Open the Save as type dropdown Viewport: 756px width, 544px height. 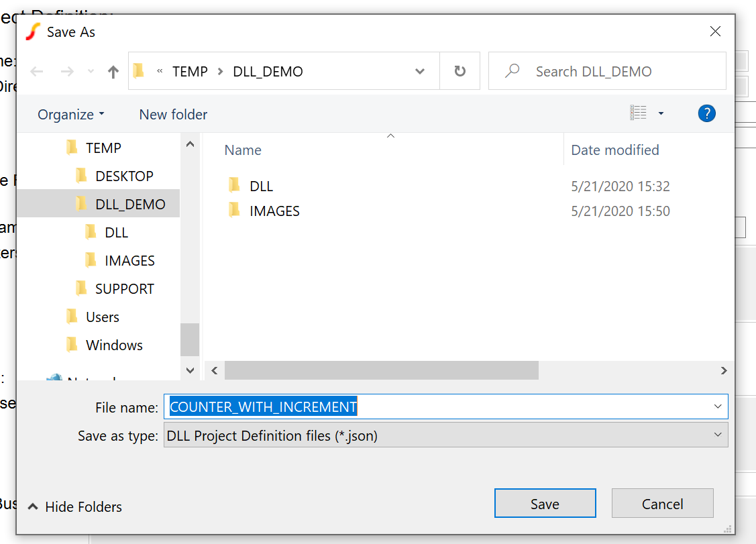(x=718, y=435)
